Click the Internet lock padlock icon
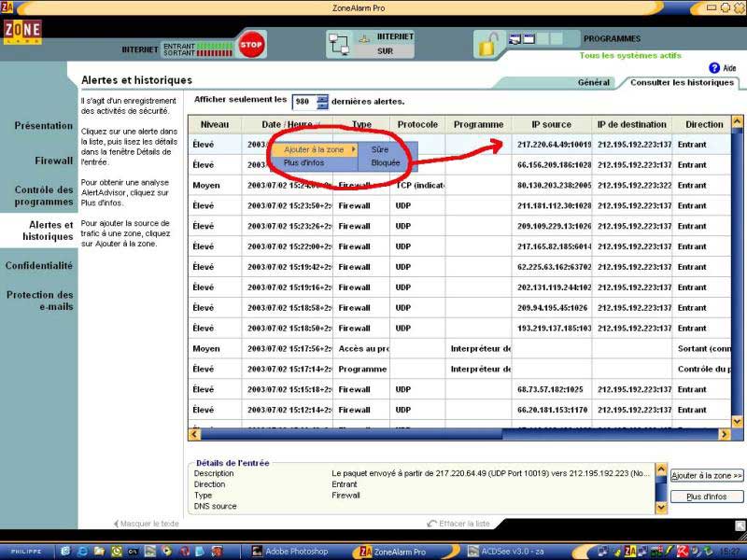Viewport: 747px width, 560px height. 486,44
